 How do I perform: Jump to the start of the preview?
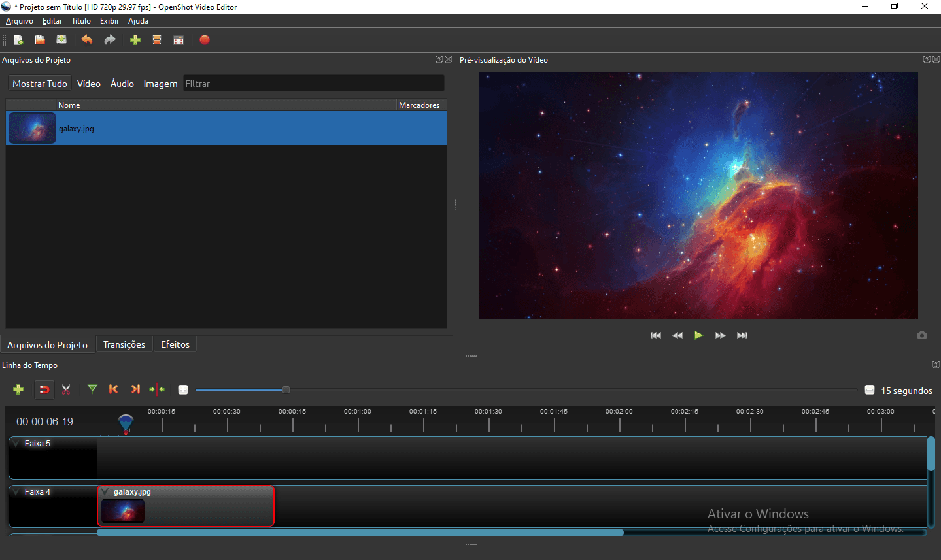656,335
